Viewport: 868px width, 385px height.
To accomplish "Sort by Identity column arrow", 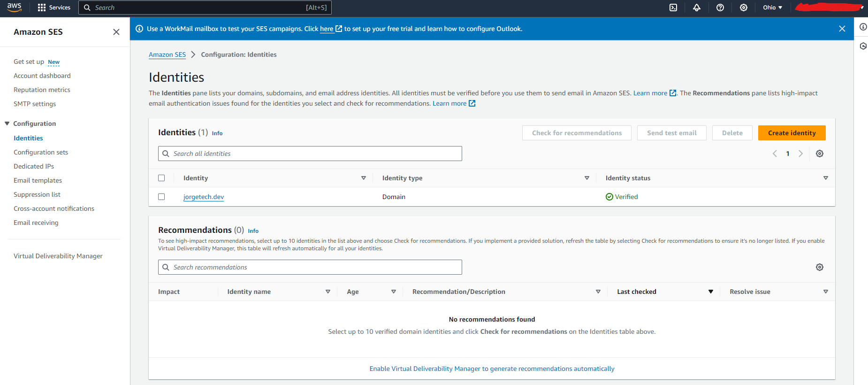I will point(364,178).
